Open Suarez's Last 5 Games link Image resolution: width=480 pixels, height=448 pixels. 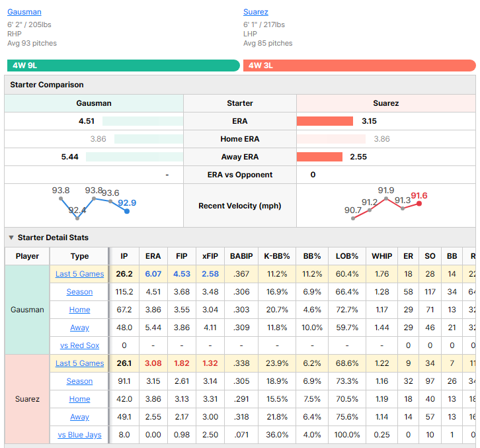point(79,363)
